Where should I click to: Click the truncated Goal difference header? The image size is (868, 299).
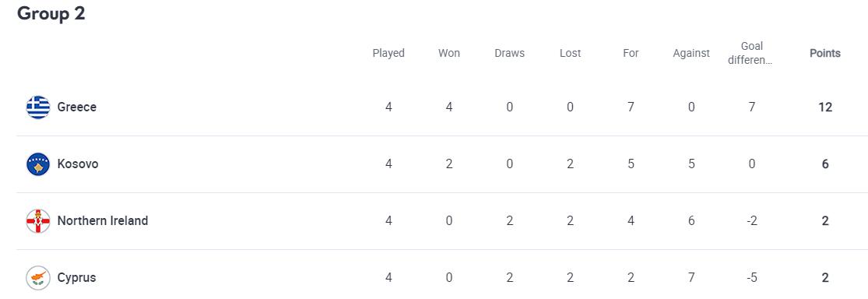(752, 53)
